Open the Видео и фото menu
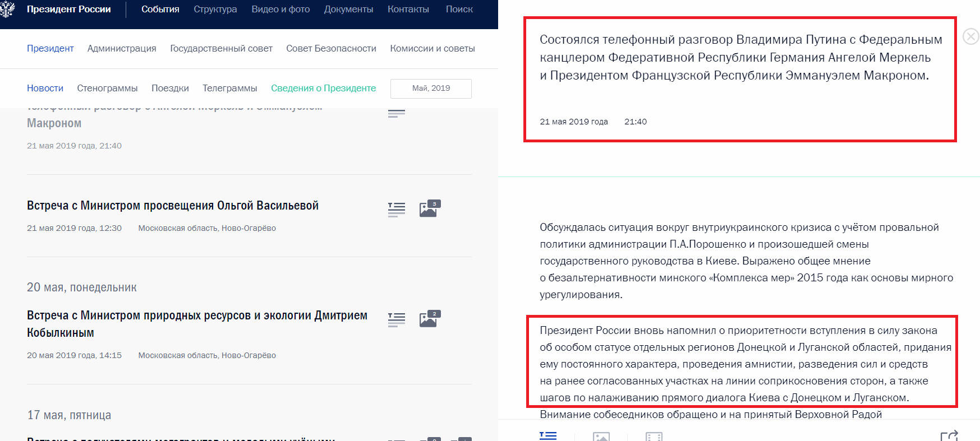The height and width of the screenshot is (441, 980). (280, 10)
